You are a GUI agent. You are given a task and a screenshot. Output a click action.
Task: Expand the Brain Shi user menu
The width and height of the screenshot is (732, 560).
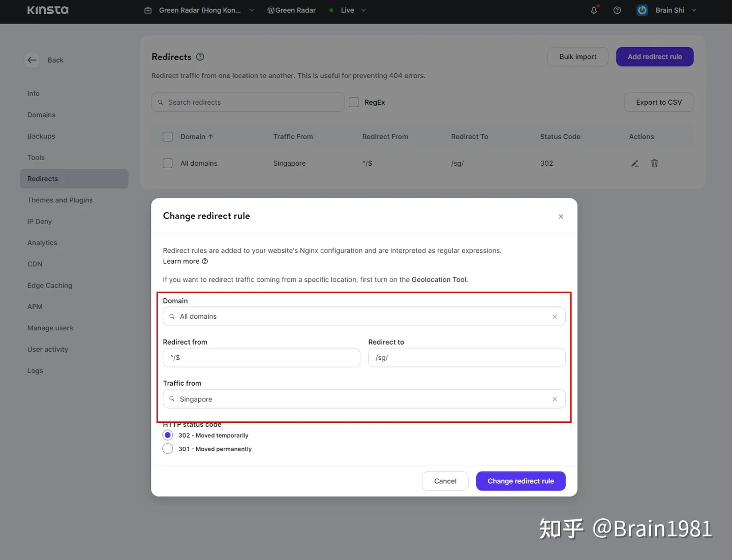point(694,10)
